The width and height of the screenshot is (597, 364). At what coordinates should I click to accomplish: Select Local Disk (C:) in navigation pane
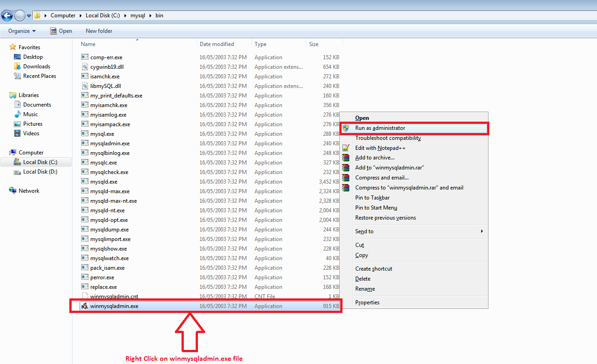tap(36, 162)
